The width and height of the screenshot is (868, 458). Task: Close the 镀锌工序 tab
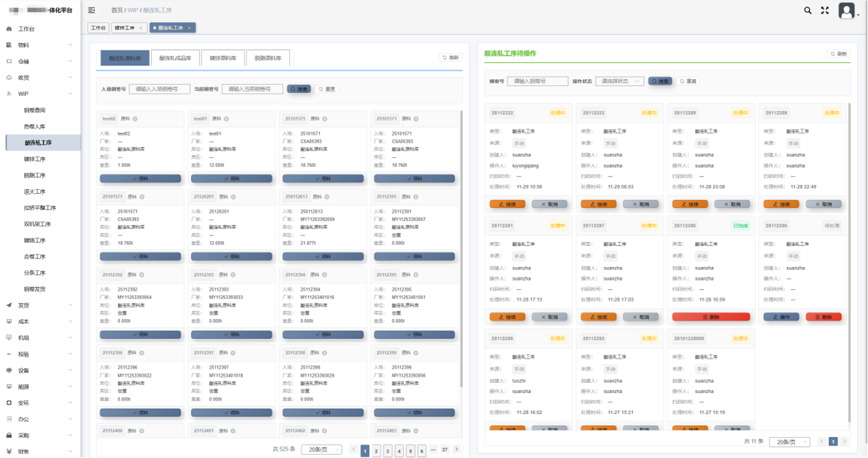coord(141,28)
